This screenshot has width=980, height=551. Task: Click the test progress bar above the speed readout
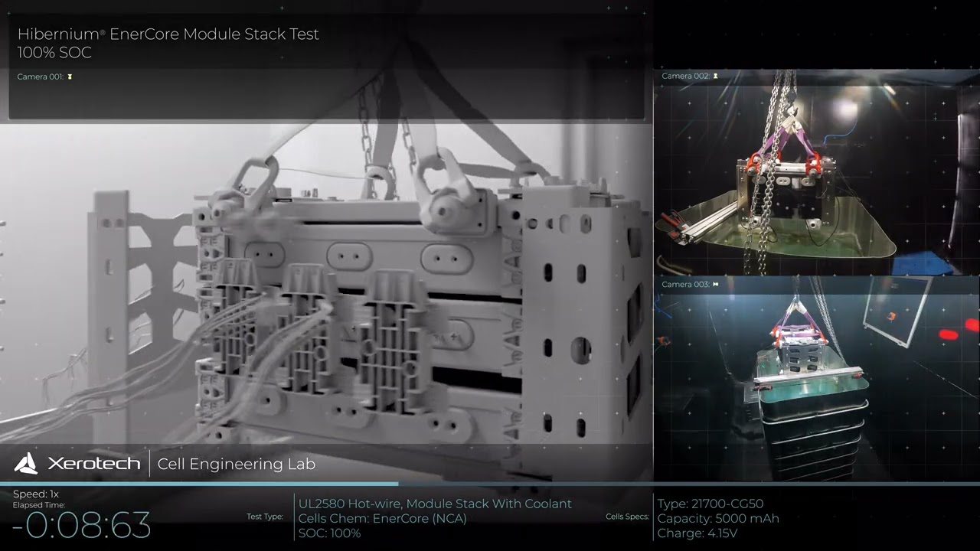tap(490, 484)
